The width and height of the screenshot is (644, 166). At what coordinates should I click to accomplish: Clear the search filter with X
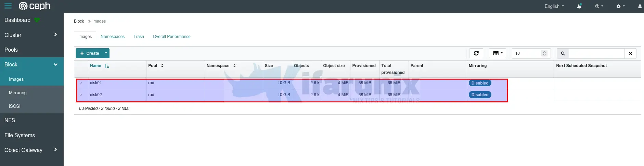(630, 53)
